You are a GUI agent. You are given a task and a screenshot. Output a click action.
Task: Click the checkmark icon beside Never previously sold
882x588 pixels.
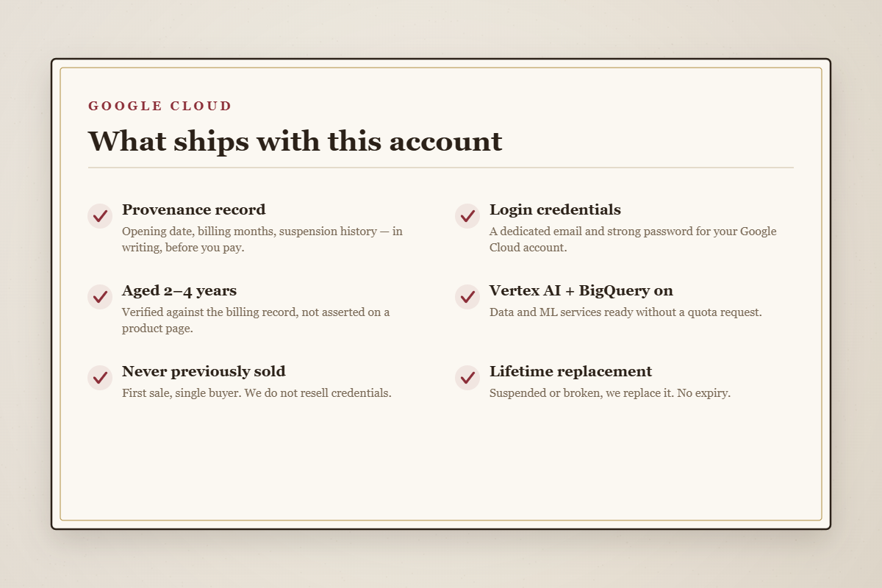tap(100, 378)
